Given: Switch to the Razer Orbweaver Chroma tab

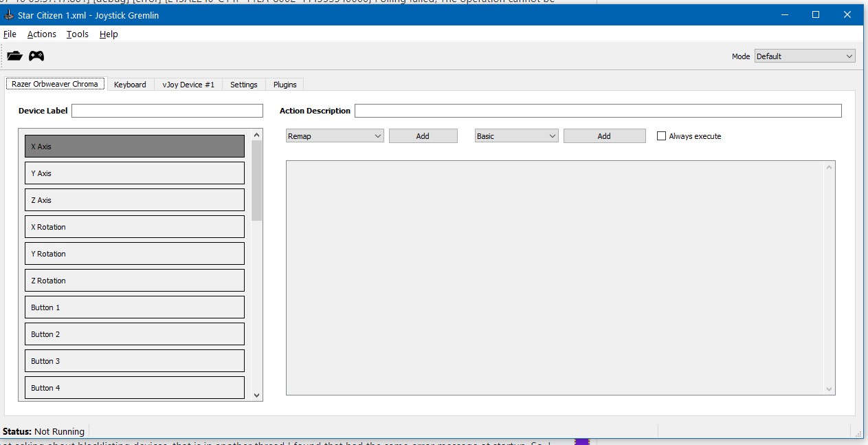Looking at the screenshot, I should click(55, 84).
